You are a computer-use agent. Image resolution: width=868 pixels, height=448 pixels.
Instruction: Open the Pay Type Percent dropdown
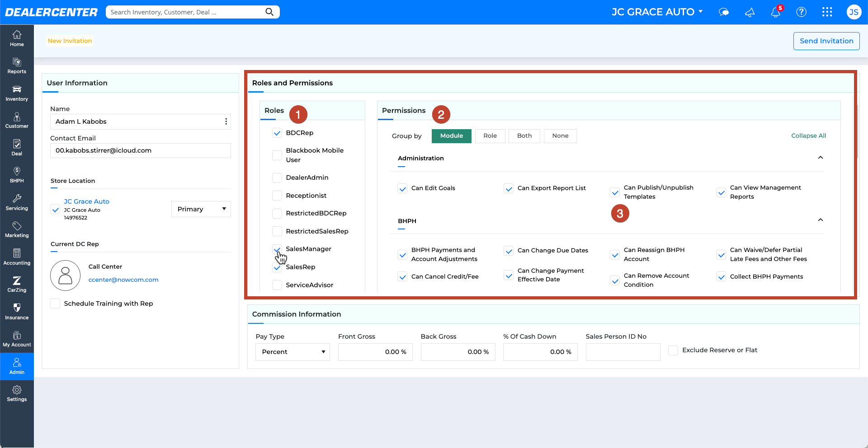[293, 352]
